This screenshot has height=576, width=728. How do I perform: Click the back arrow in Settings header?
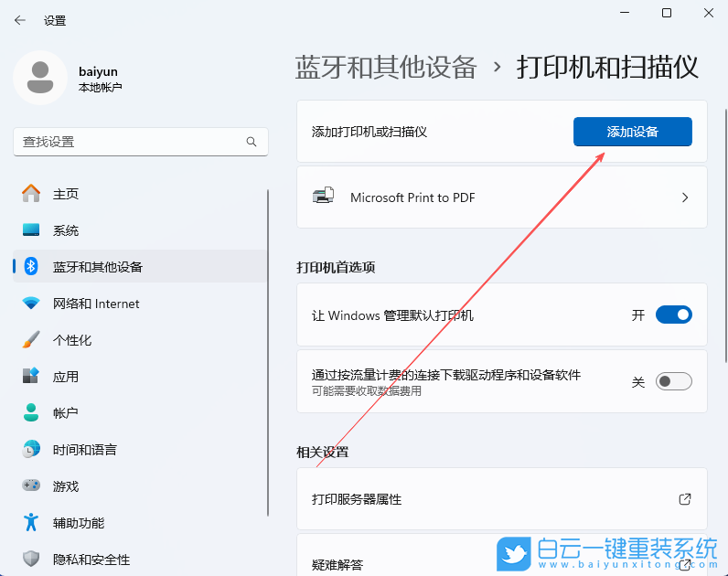[x=20, y=20]
